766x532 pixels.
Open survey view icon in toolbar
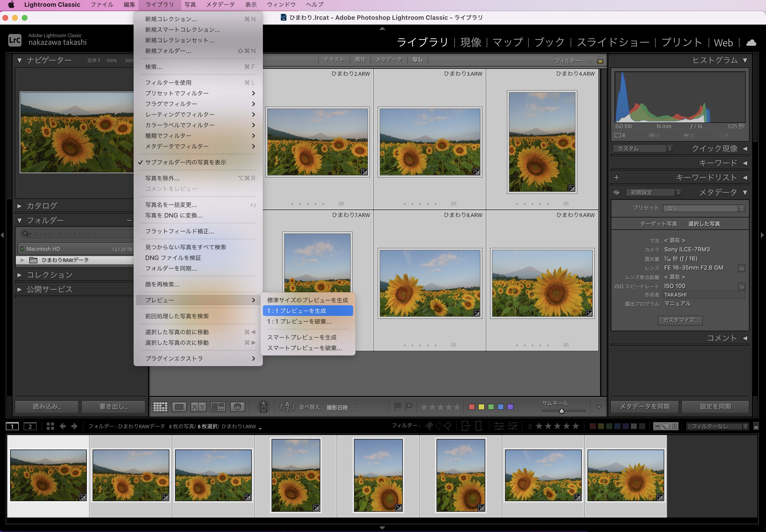pos(218,407)
